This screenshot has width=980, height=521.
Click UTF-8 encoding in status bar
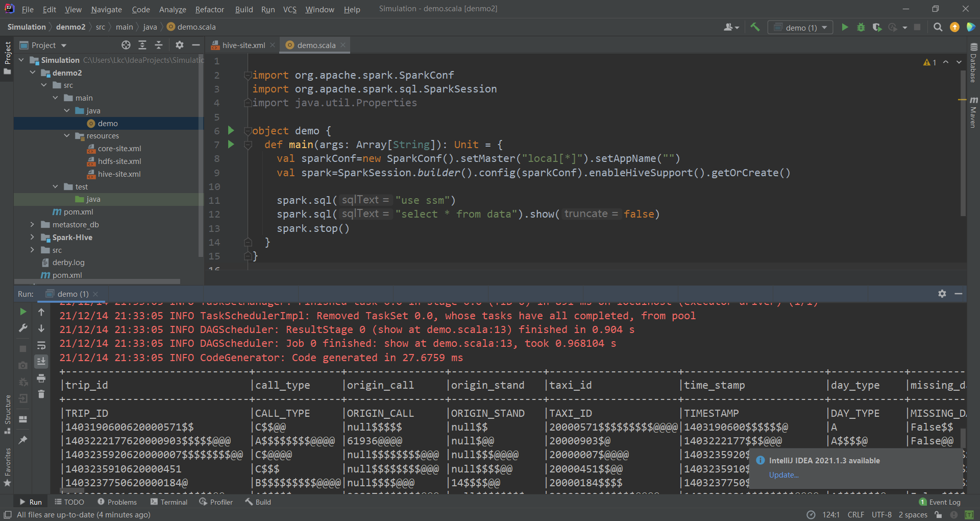pyautogui.click(x=881, y=514)
